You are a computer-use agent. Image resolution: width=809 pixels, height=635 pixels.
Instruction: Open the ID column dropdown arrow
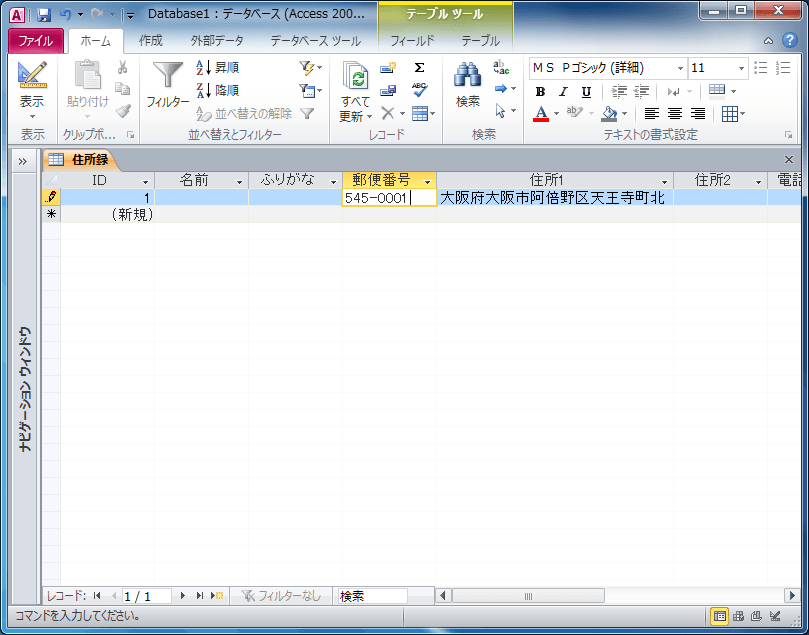[x=145, y=182]
